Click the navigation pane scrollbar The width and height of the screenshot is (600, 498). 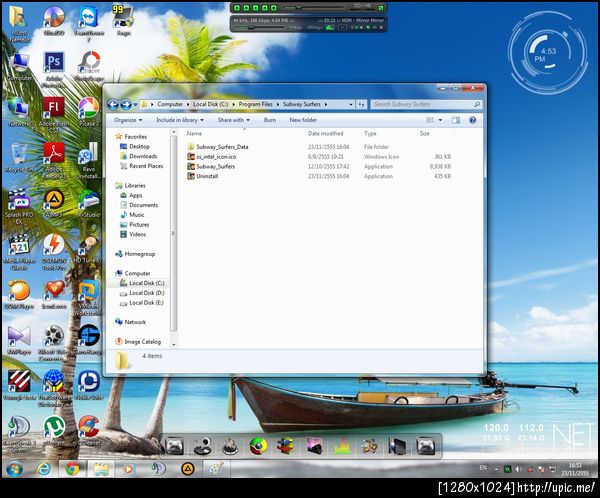(173, 233)
